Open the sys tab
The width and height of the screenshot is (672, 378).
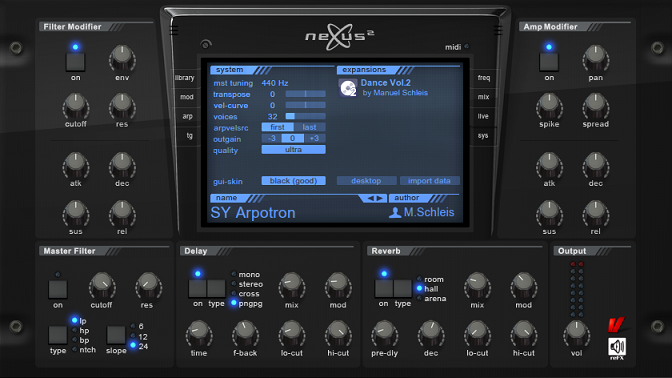[x=483, y=135]
